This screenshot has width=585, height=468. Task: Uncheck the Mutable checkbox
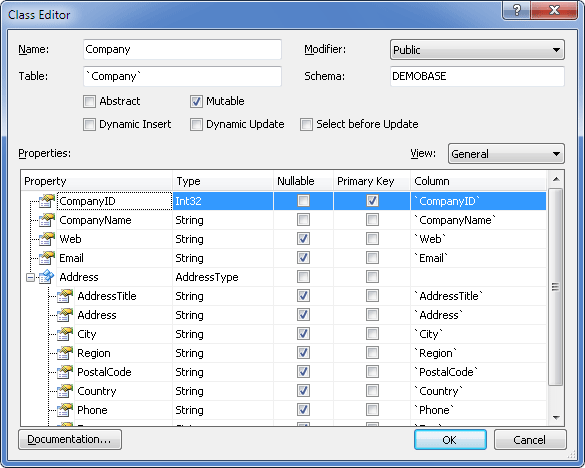[196, 101]
